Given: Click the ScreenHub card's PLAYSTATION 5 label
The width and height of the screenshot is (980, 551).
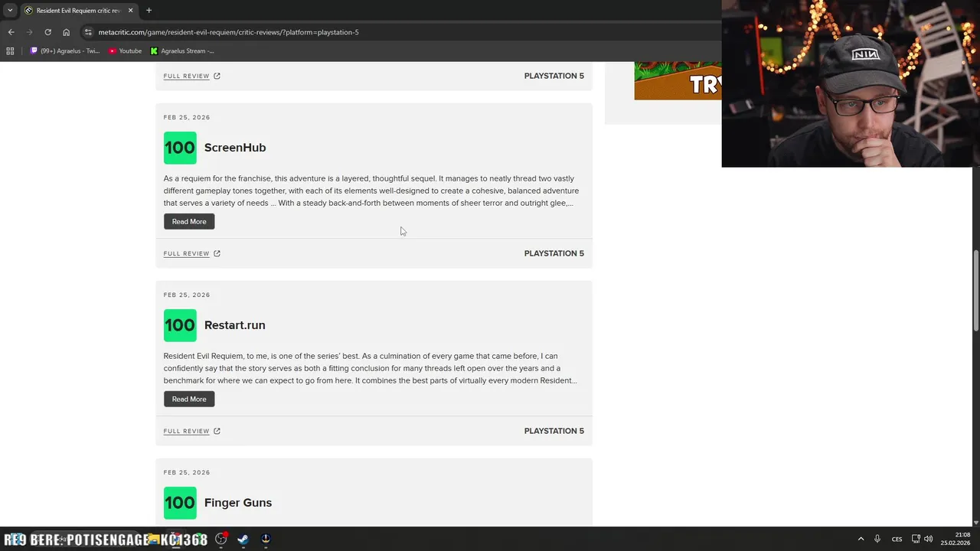Looking at the screenshot, I should pyautogui.click(x=554, y=253).
